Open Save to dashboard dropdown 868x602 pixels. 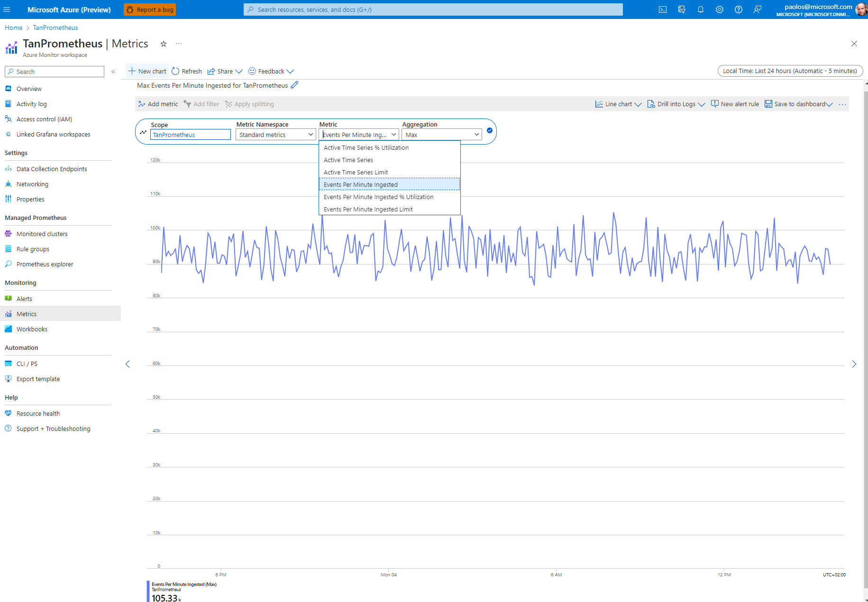click(799, 104)
